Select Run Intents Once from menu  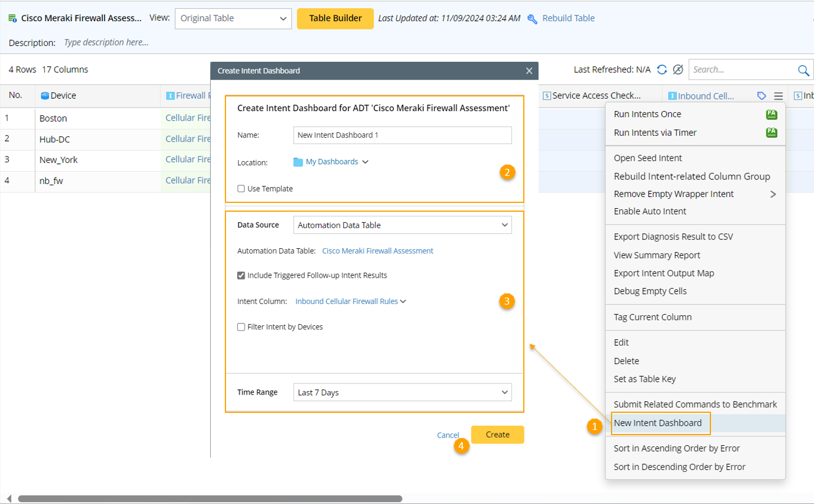[647, 114]
